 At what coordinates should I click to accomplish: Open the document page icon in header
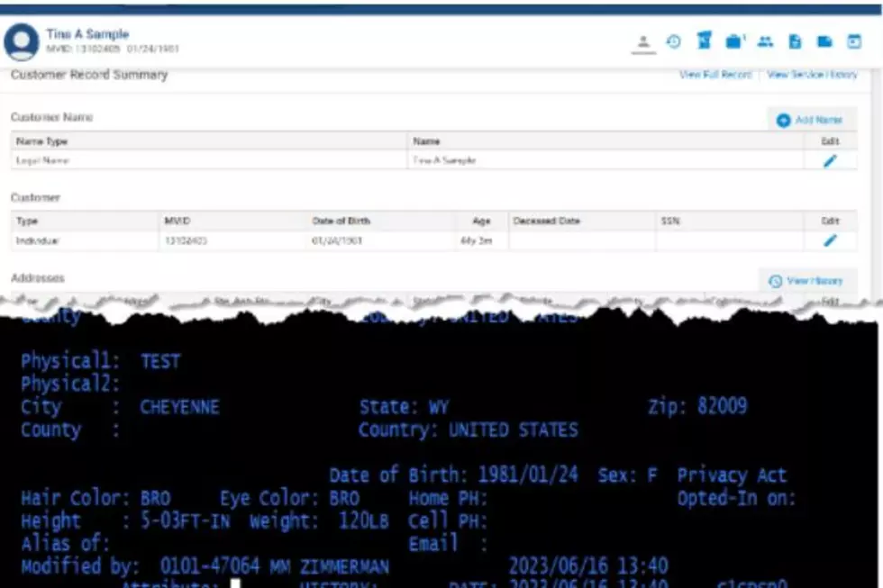coord(795,41)
